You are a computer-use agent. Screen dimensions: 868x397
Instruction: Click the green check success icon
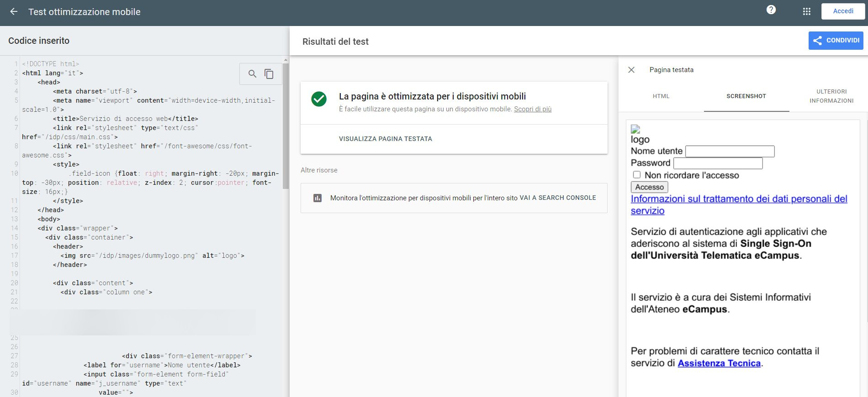319,99
